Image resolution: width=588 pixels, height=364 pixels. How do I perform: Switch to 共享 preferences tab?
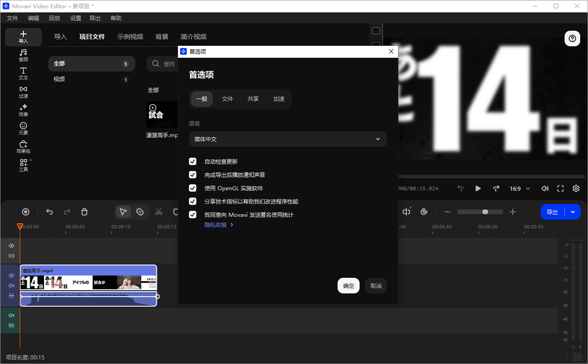(x=253, y=99)
